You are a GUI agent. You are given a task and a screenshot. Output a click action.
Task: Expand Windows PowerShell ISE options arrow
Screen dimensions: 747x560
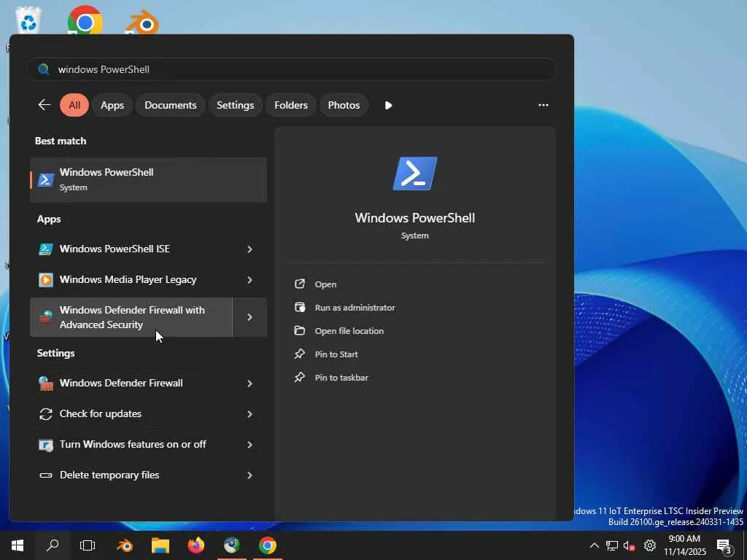click(x=249, y=249)
